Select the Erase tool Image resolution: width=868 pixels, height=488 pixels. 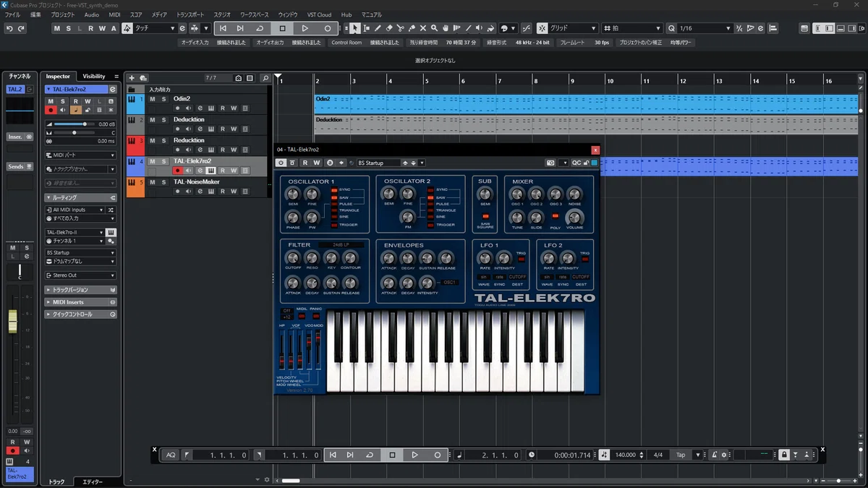[388, 28]
